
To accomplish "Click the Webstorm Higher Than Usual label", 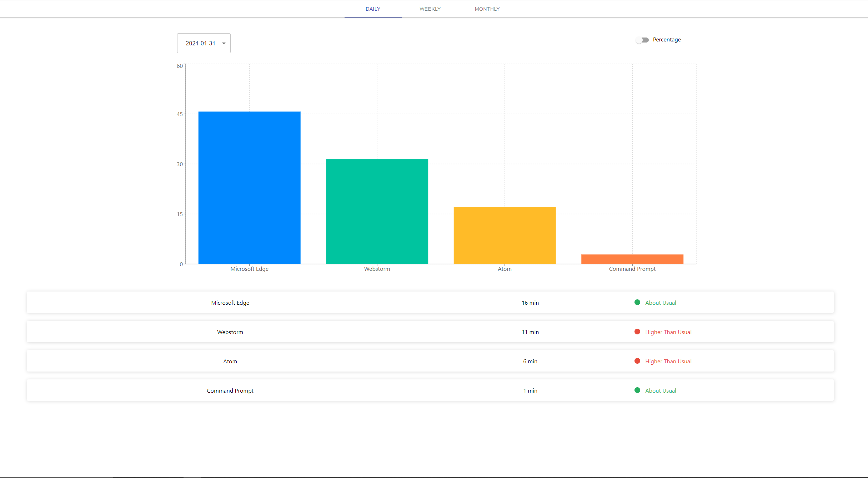I will click(668, 332).
